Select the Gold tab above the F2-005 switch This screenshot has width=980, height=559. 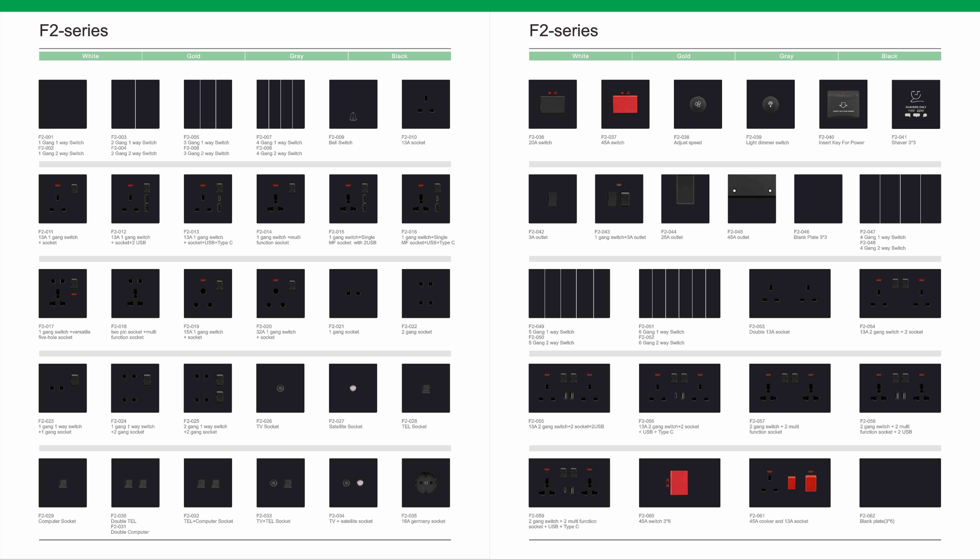193,56
